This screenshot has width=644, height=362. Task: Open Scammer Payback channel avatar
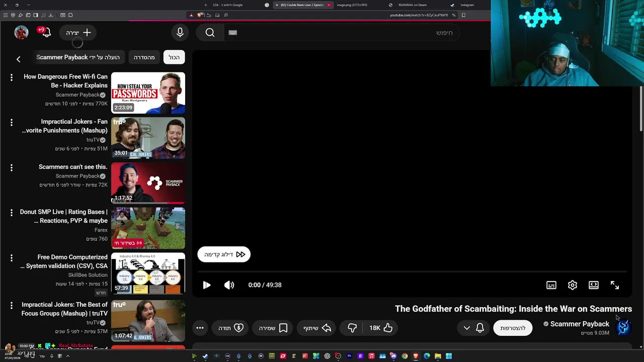click(x=623, y=327)
